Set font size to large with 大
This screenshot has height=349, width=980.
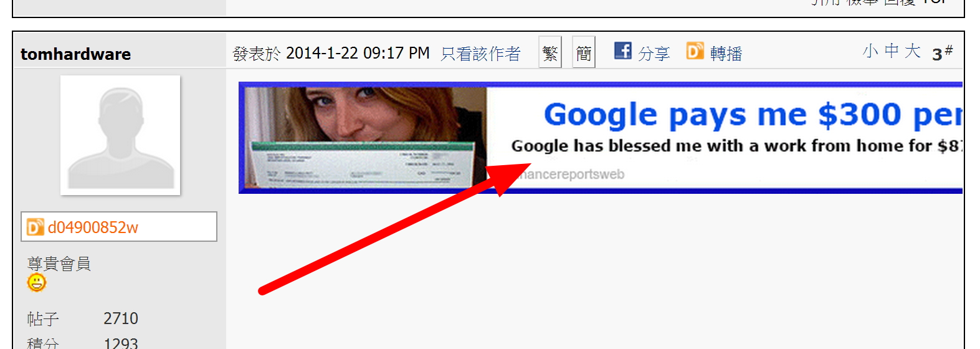913,51
